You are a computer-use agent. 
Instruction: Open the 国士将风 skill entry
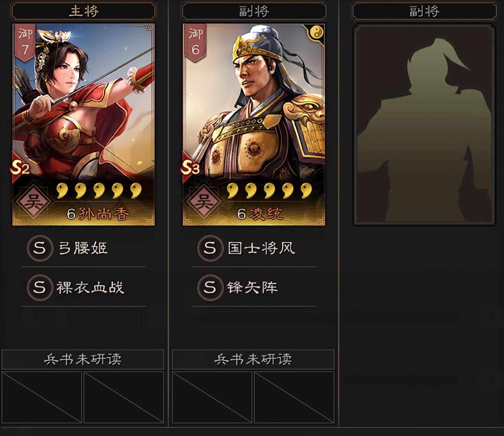pyautogui.click(x=254, y=248)
